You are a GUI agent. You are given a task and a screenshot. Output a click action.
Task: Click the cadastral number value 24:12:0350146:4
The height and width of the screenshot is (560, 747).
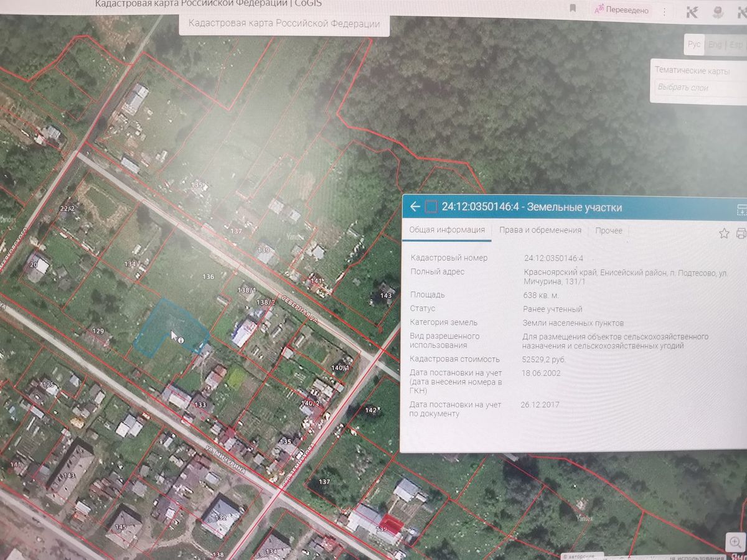pos(553,258)
